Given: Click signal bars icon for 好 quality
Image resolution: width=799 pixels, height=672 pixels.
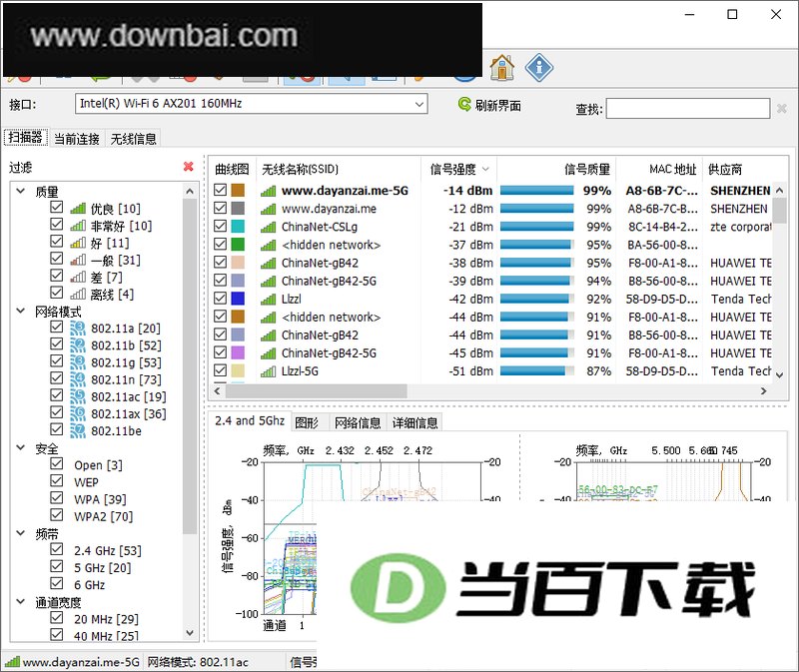Looking at the screenshot, I should 78,243.
